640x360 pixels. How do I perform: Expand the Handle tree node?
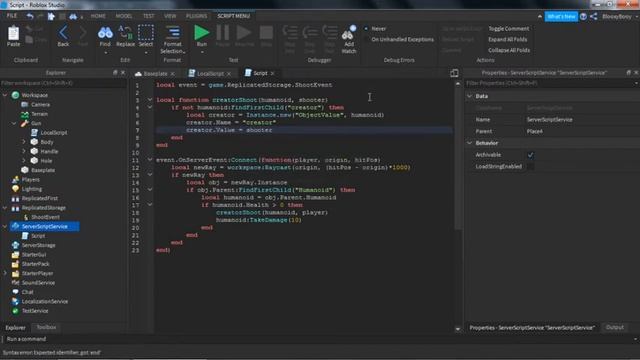[x=24, y=151]
